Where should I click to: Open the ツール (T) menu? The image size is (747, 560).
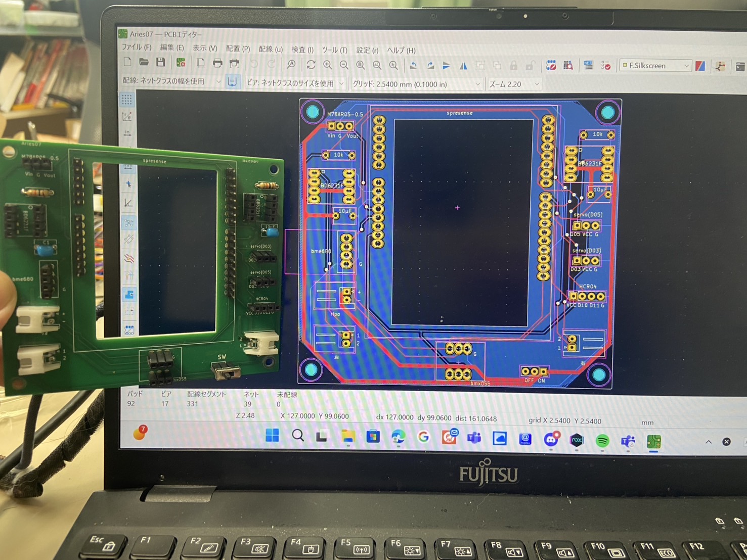pos(334,50)
